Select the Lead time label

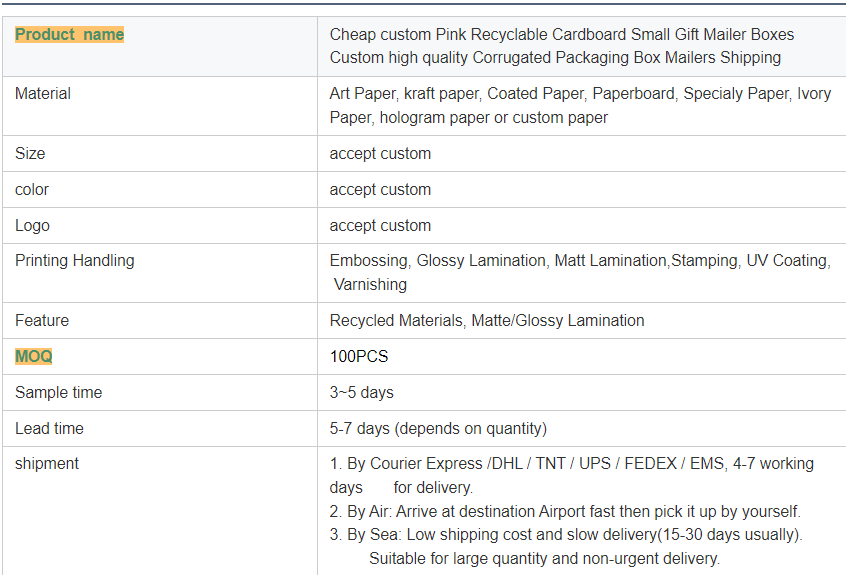49,429
